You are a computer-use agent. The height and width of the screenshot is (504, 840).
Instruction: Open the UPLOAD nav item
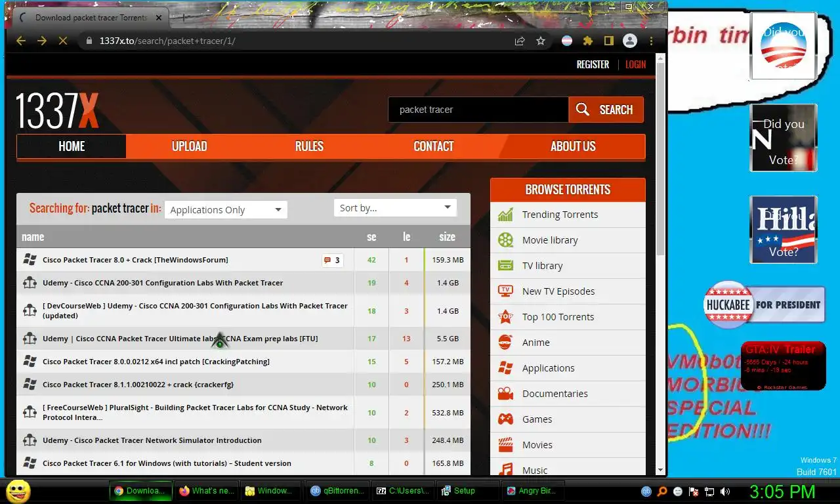click(189, 146)
